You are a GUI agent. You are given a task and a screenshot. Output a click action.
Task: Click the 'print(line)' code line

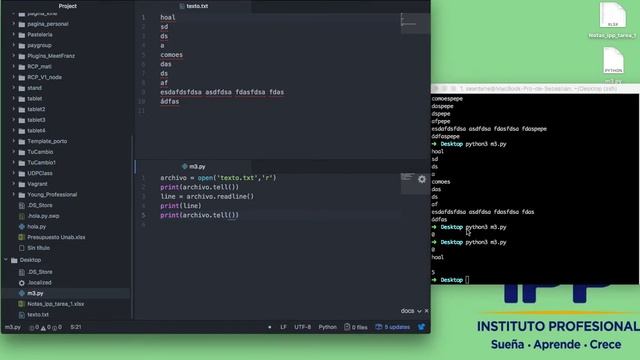coord(180,206)
